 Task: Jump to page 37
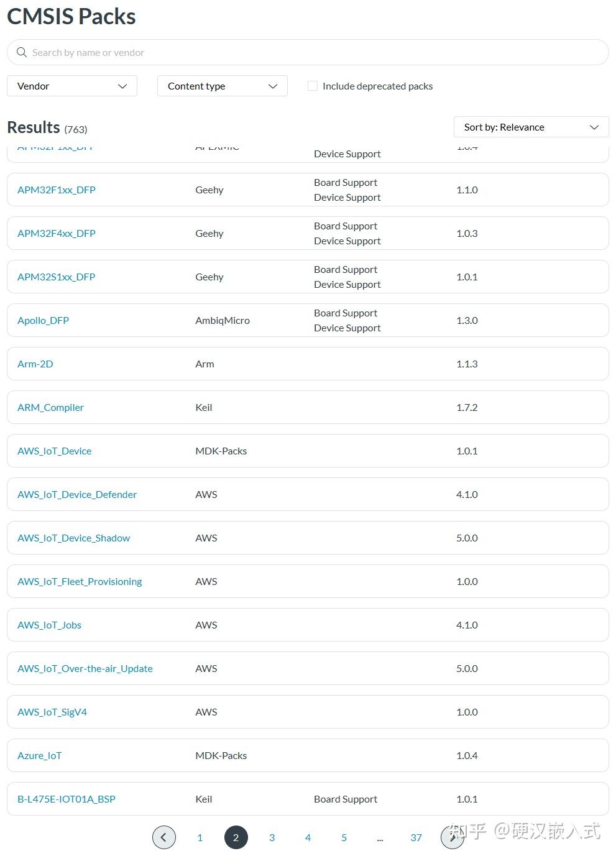(416, 837)
